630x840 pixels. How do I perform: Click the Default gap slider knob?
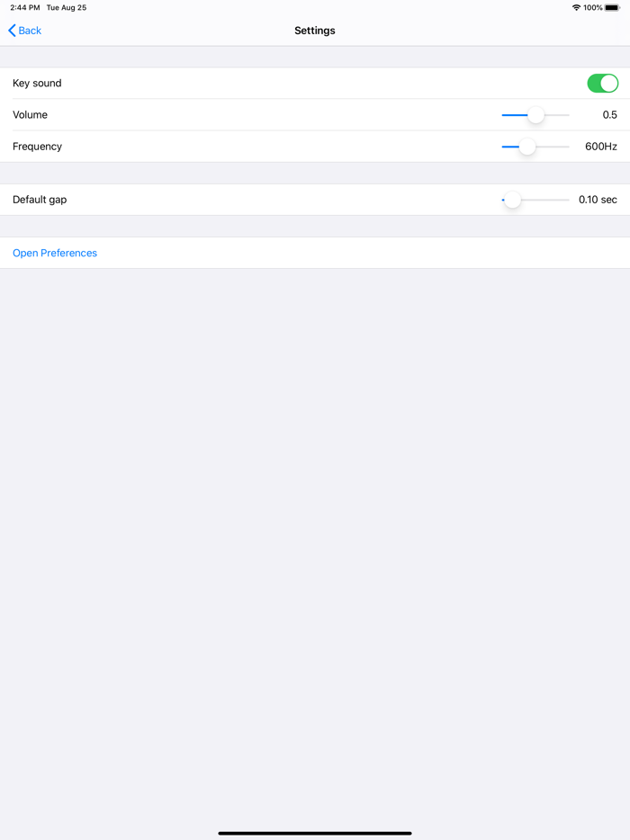tap(512, 200)
